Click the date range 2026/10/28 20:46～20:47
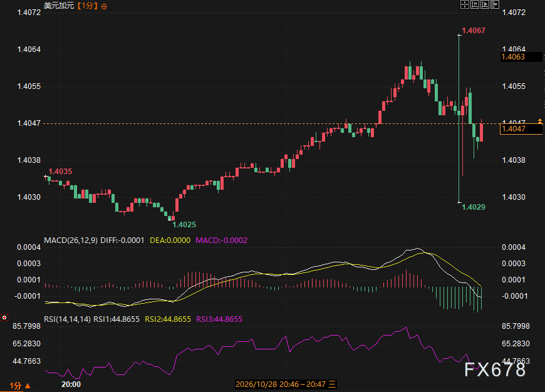The height and width of the screenshot is (392, 545). pyautogui.click(x=281, y=384)
